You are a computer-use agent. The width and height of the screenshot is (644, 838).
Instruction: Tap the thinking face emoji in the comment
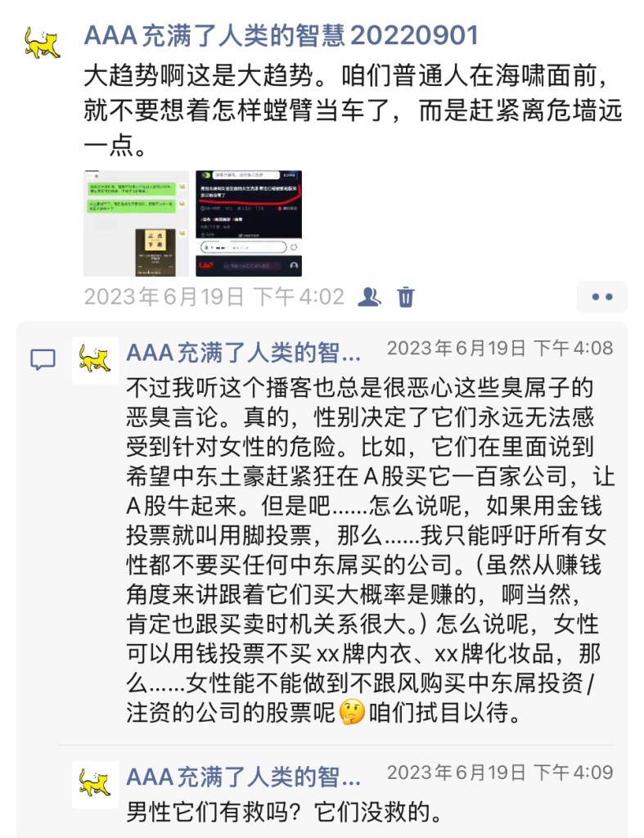pyautogui.click(x=352, y=713)
